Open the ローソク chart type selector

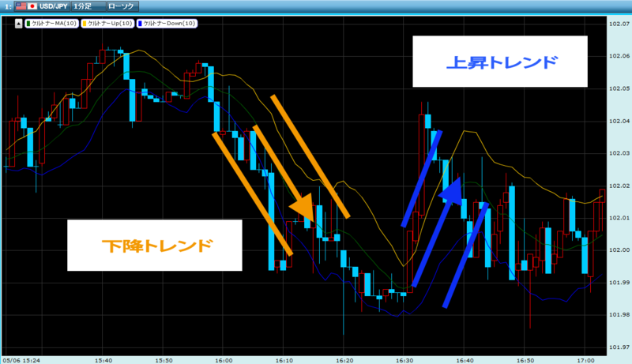pos(122,6)
